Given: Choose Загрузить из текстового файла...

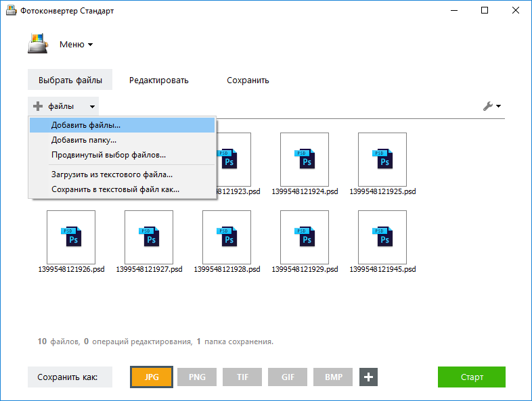Looking at the screenshot, I should [x=122, y=174].
